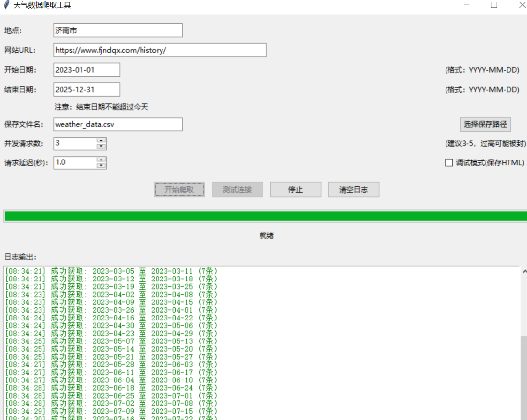Click log line 2023-06-11 至 2023-06-17

click(x=111, y=372)
